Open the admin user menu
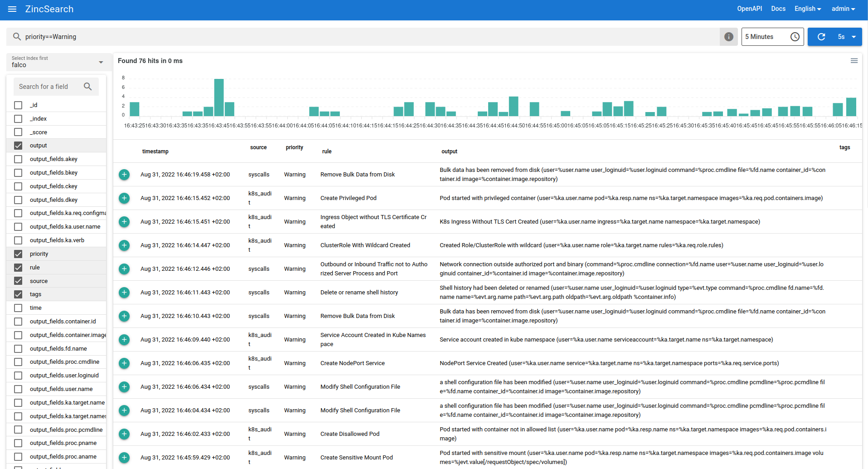Image resolution: width=868 pixels, height=469 pixels. click(x=843, y=9)
